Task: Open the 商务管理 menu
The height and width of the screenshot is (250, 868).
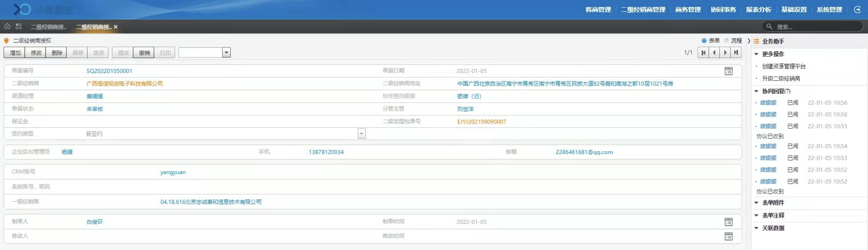Action: point(688,10)
